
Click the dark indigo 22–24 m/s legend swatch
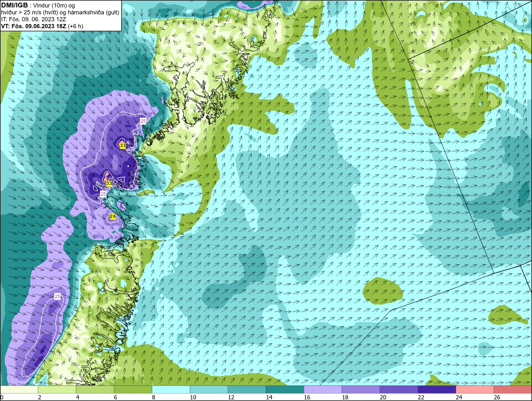[437, 389]
